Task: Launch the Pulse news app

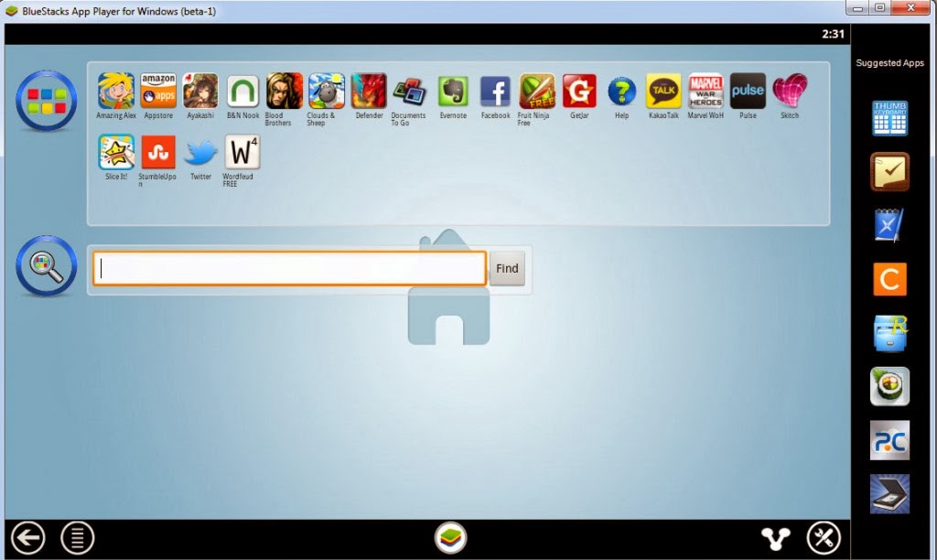Action: [748, 91]
